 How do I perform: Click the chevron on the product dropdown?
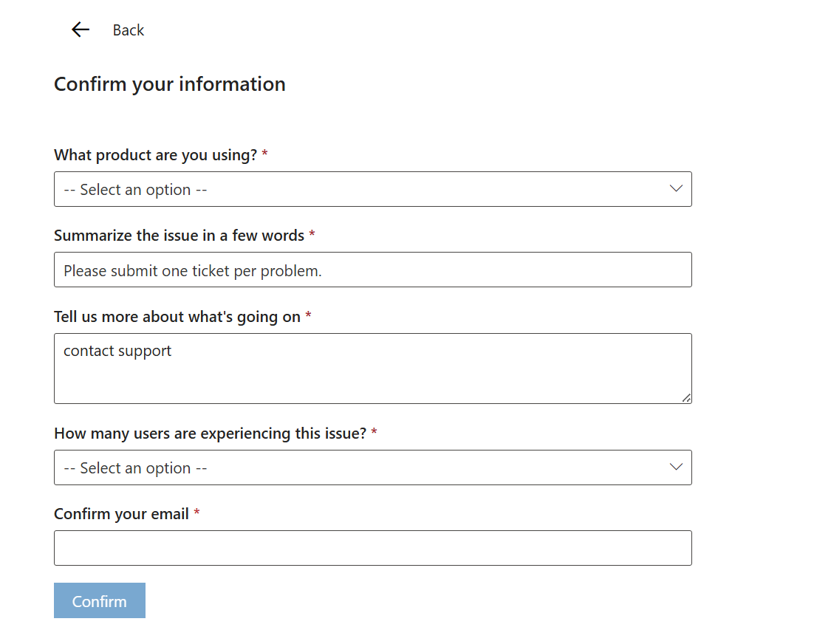pyautogui.click(x=675, y=188)
